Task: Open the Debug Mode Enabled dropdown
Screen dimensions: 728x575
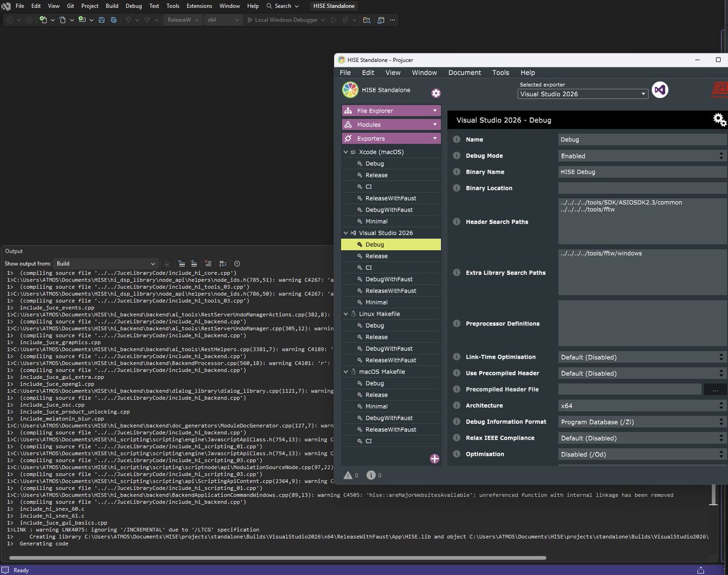Action: click(x=642, y=156)
